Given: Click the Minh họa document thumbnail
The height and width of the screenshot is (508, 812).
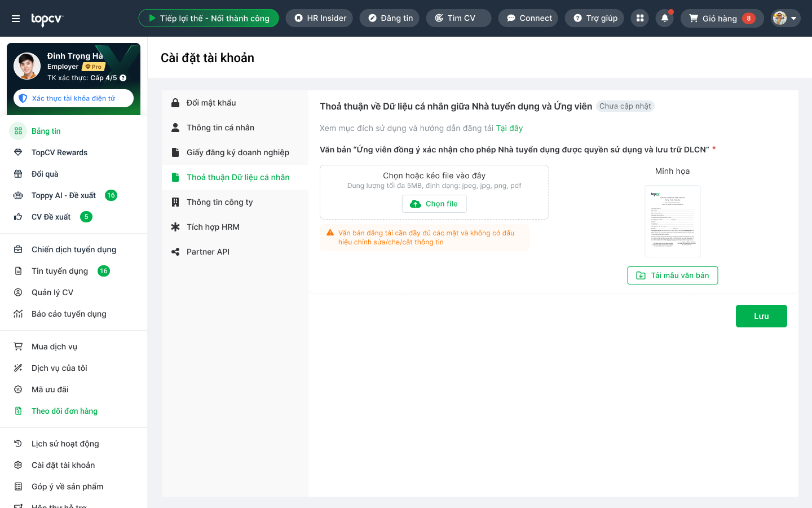Looking at the screenshot, I should point(673,221).
